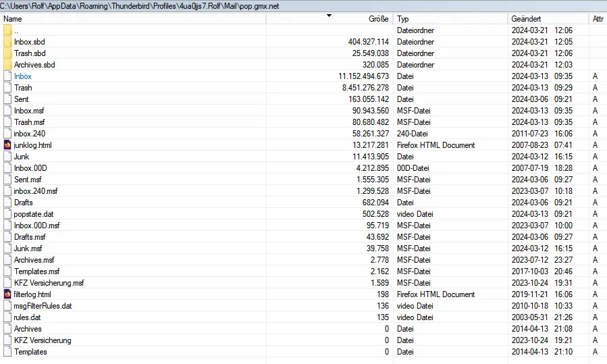Screen dimensions: 607x364
Task: Click the 'Dateiordner' type of Trash.sbd row
Action: click(415, 53)
